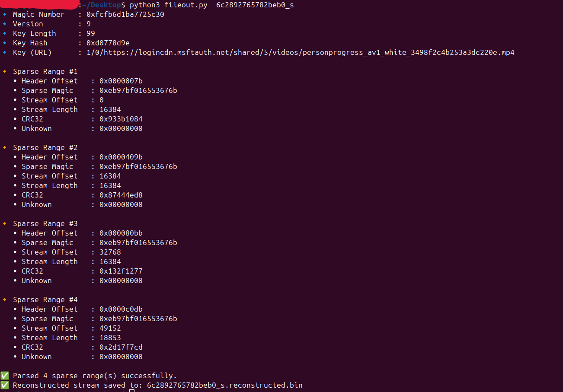Click the Key Hash value 0xd0778d9e

108,43
